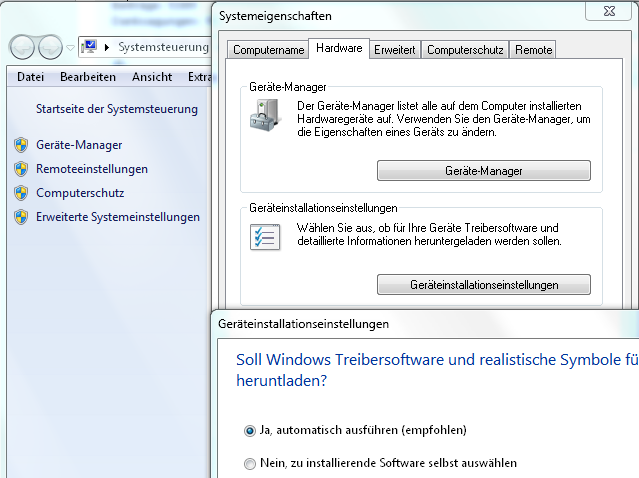Go to Startseite der Systemsteuerung
The width and height of the screenshot is (639, 478).
(x=117, y=109)
